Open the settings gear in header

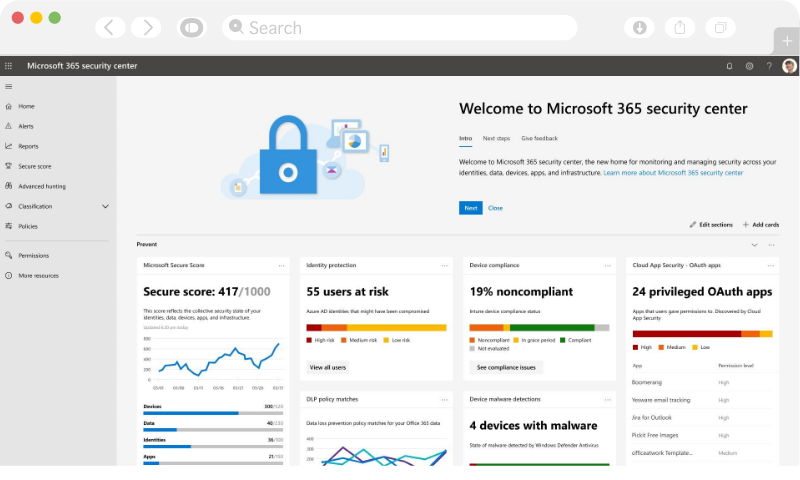pyautogui.click(x=749, y=66)
